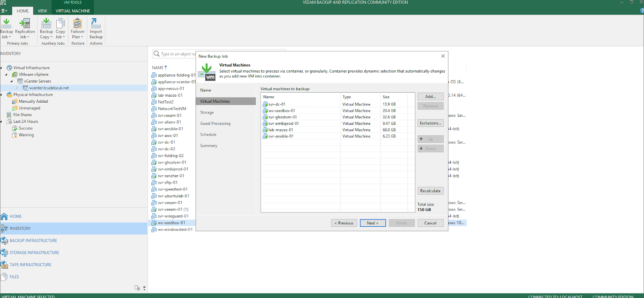Switch to the HOME ribbon tab
Screen dimensions: 644x298
click(x=23, y=11)
